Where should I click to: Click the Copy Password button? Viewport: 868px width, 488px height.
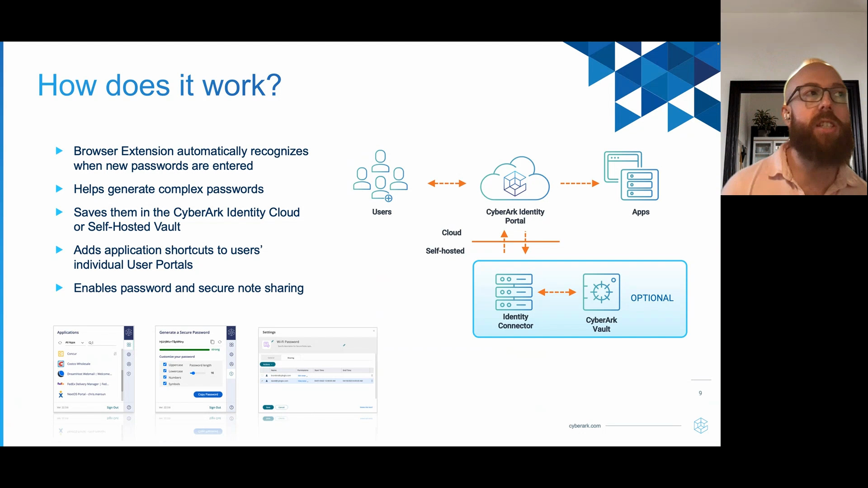coord(208,394)
